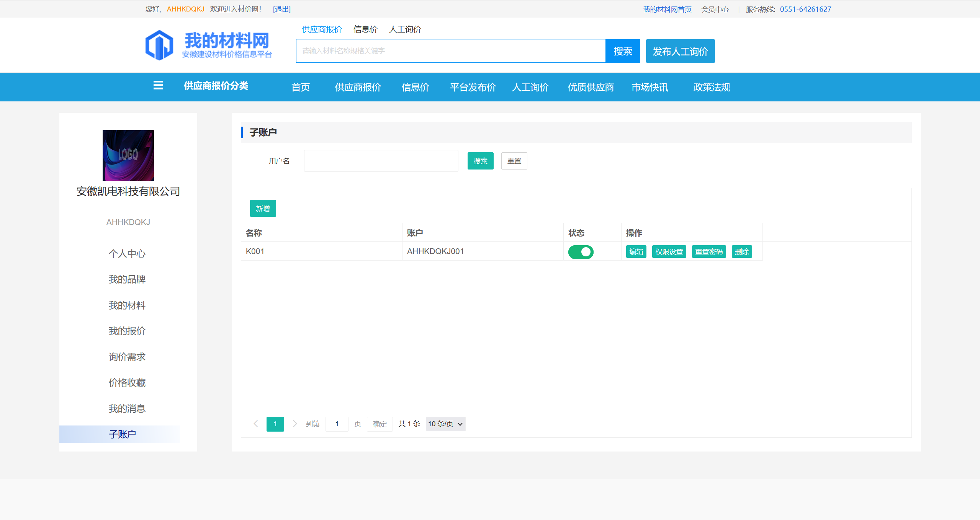Image resolution: width=980 pixels, height=520 pixels.
Task: Expand the 供应商报价分类 category menu
Action: (x=216, y=86)
